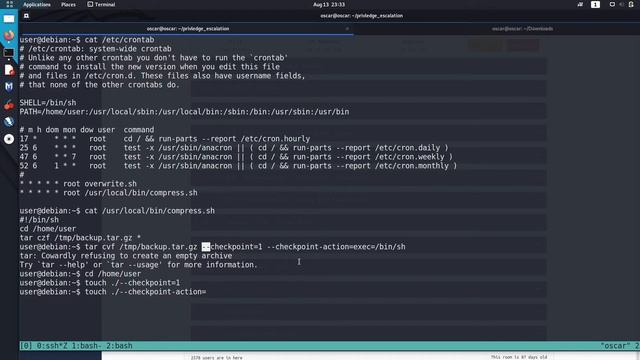This screenshot has width=640, height=360.
Task: Open the file manager icon at dock top
Action: tap(9, 19)
